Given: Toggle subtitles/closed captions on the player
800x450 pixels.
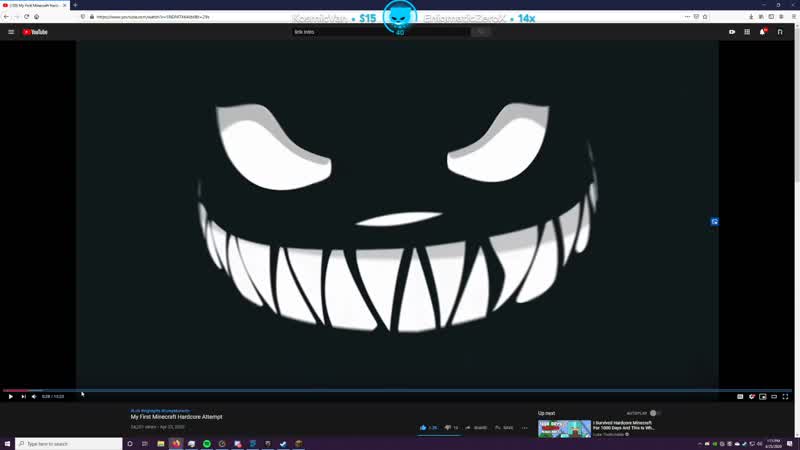Looking at the screenshot, I should 740,396.
